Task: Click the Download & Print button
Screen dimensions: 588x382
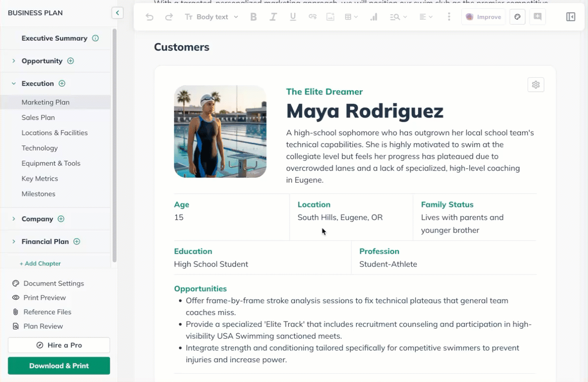Action: point(59,366)
